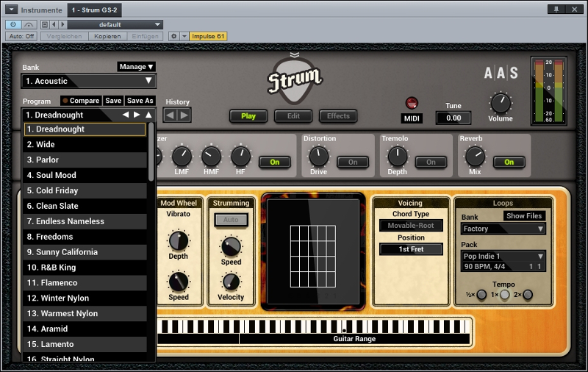Choose the Parlor program
Viewport: 588px width, 372px height.
[85, 160]
